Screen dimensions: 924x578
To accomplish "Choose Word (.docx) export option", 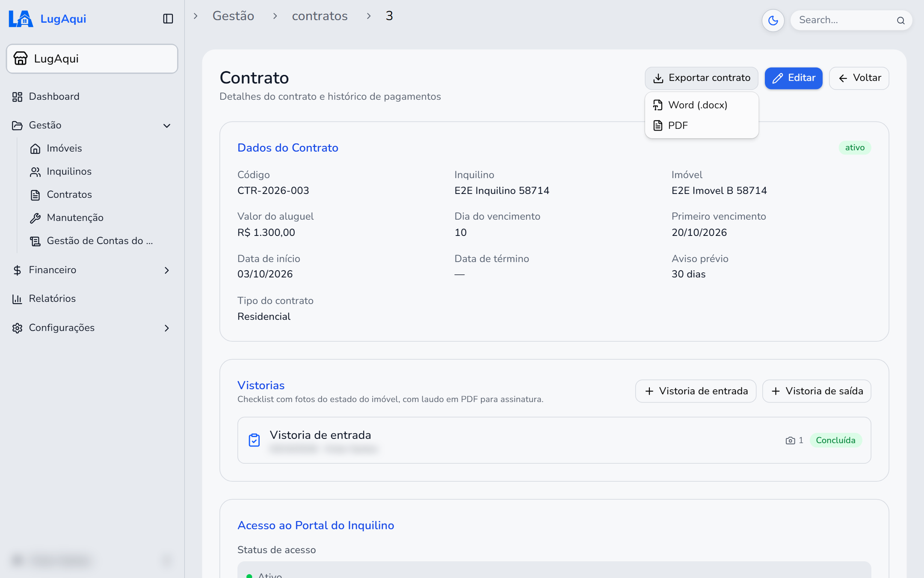I will pyautogui.click(x=702, y=105).
